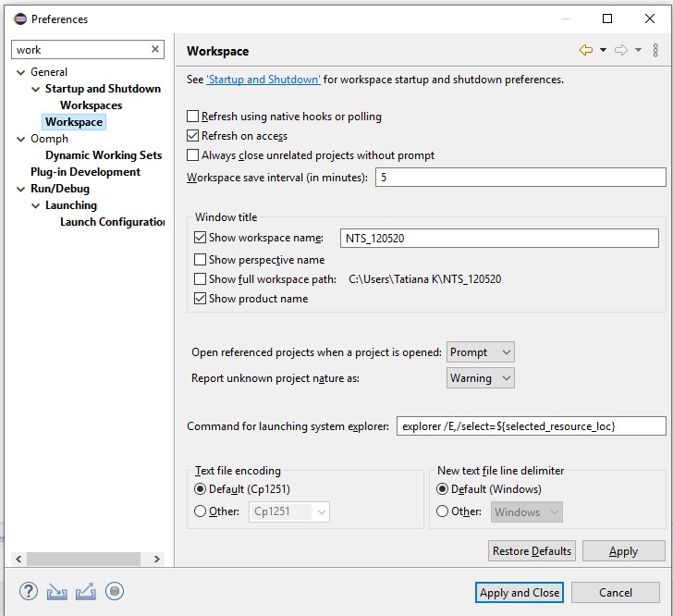Click the system explorer command field
Screen dimensions: 673x616
click(x=532, y=426)
